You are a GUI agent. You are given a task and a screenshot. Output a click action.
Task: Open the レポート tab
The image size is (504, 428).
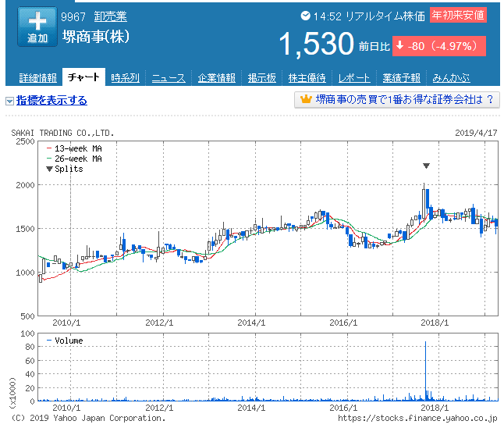coord(354,78)
